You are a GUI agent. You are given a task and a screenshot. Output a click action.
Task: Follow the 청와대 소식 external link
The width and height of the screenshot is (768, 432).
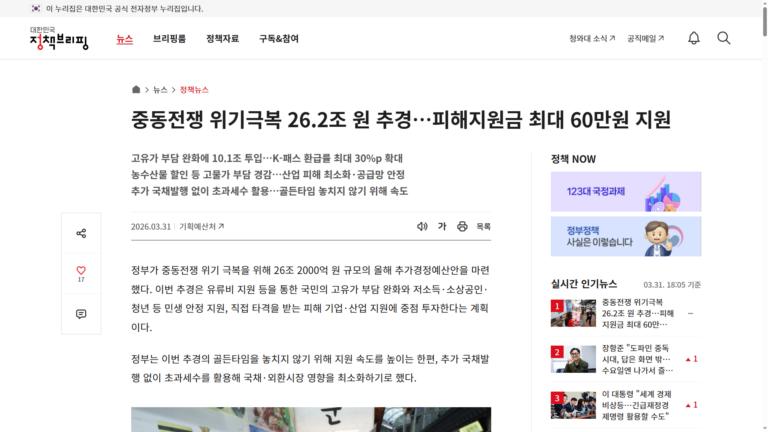pos(592,38)
